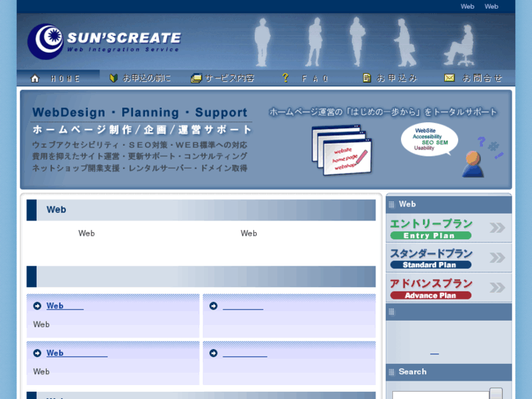Click the arrows on Entry Plan banner

(x=498, y=228)
